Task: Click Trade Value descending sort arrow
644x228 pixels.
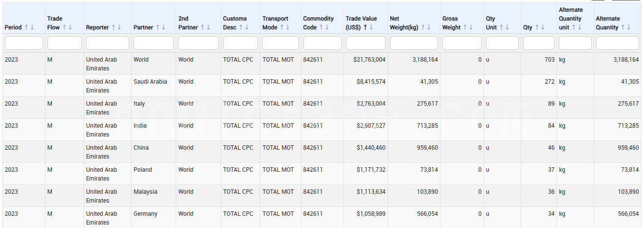Action: click(x=371, y=27)
